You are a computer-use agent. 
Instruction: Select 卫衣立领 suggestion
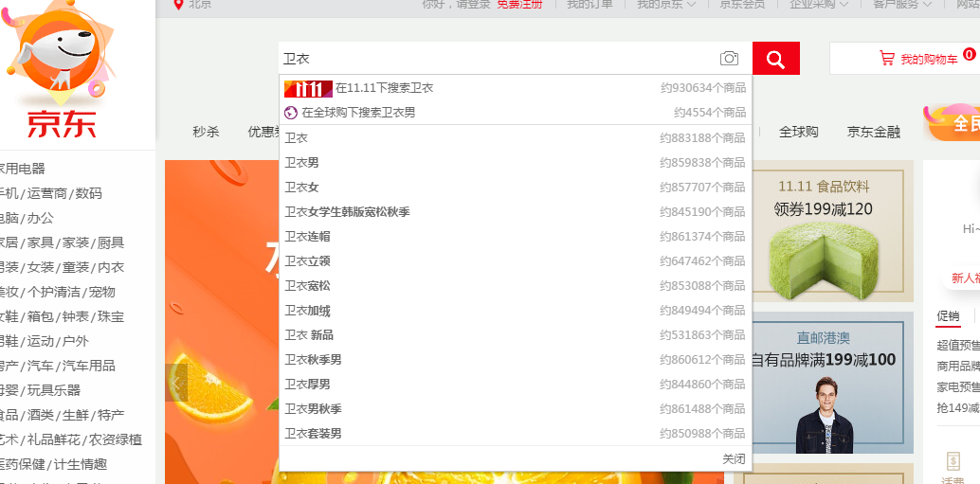tap(516, 261)
